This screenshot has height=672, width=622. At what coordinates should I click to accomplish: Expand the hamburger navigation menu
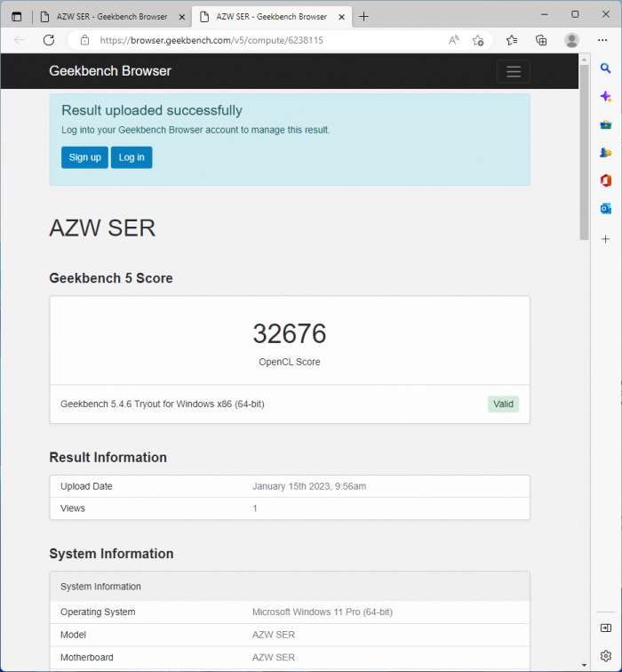(x=514, y=72)
